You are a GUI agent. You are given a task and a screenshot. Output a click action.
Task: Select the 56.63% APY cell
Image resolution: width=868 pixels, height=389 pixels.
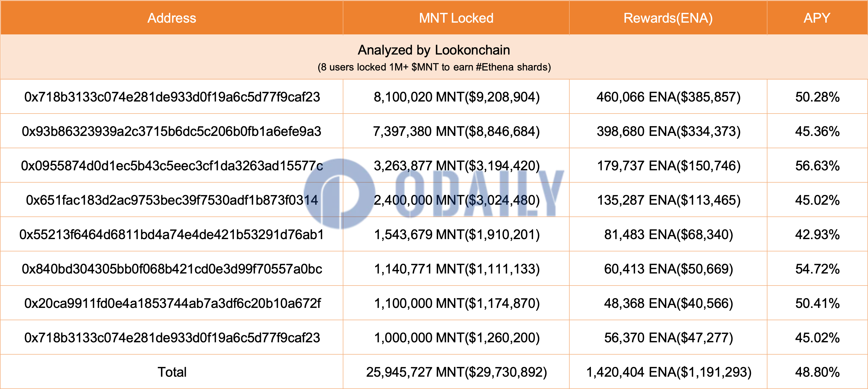(x=817, y=166)
